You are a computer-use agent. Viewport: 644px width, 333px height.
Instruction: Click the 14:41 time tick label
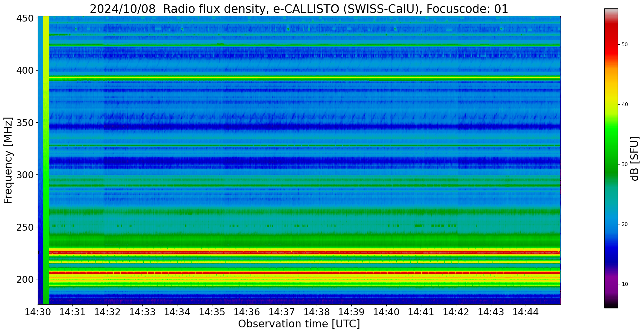coord(421,312)
